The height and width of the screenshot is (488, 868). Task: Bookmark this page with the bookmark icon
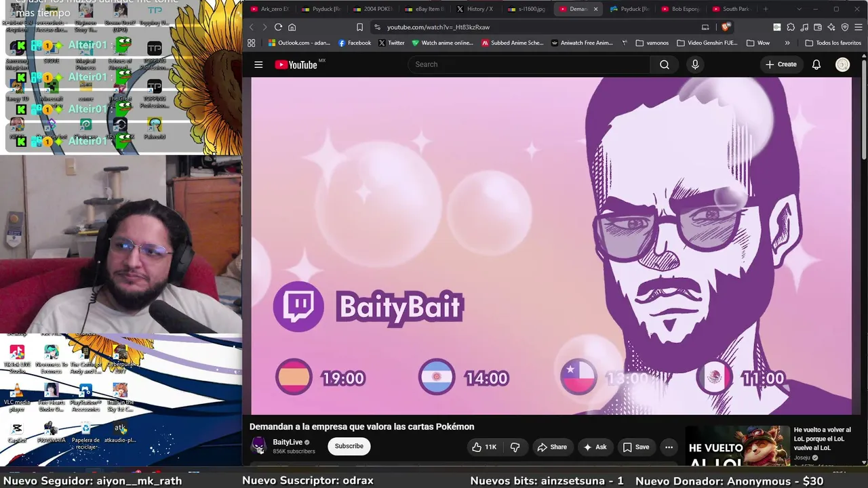coord(359,27)
